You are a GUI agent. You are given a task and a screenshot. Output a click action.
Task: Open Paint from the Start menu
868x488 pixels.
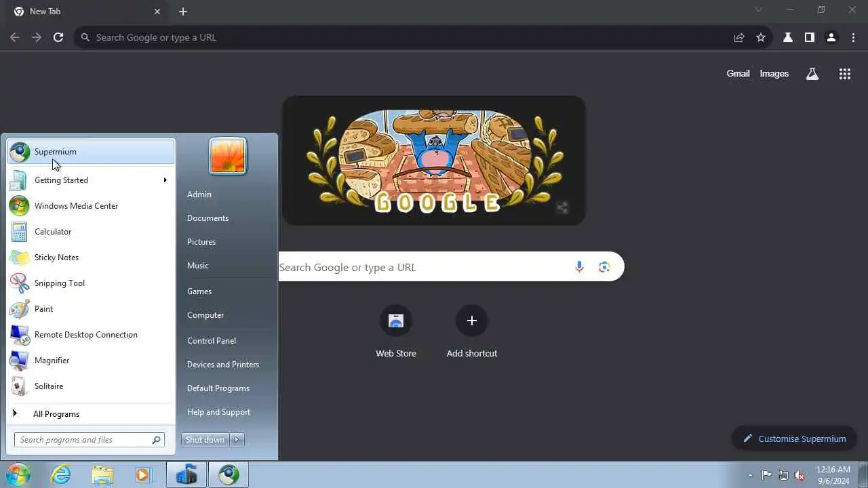91,309
